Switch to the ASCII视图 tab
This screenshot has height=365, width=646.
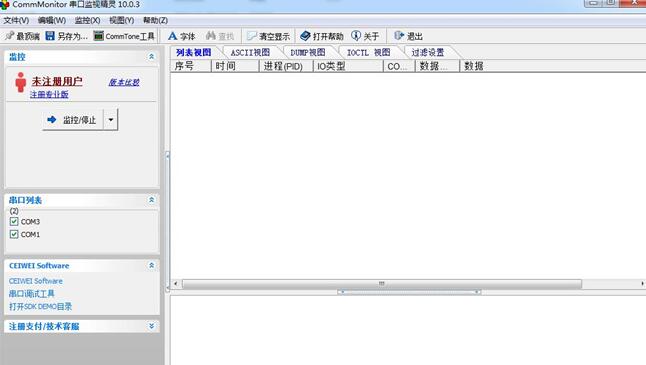pyautogui.click(x=250, y=52)
